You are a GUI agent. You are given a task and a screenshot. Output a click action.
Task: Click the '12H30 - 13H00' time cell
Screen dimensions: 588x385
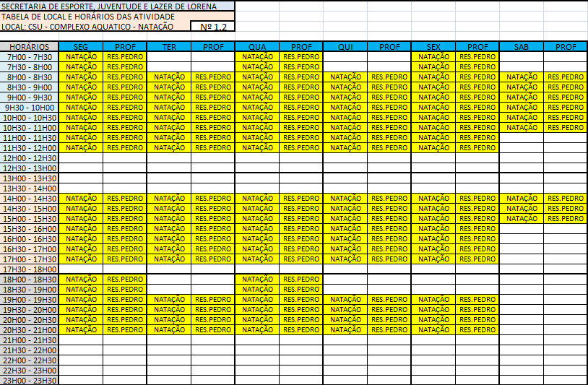29,168
